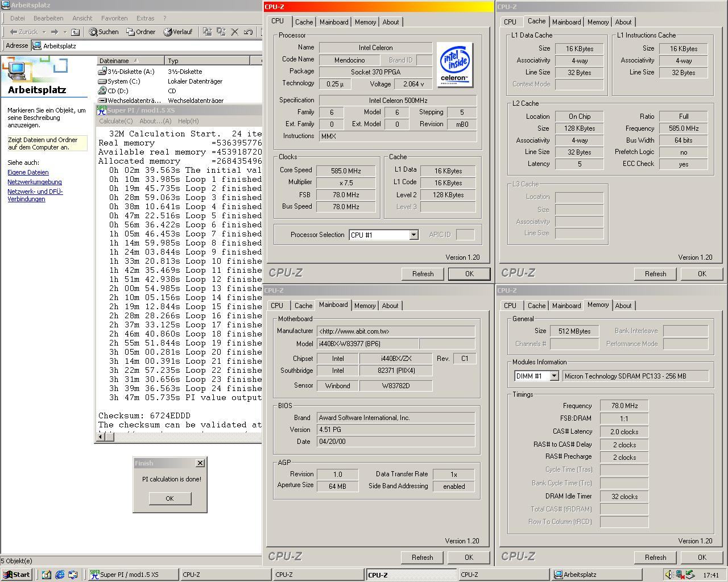Click the Arbeitsplatz icon in address bar
The height and width of the screenshot is (582, 728).
click(x=38, y=45)
